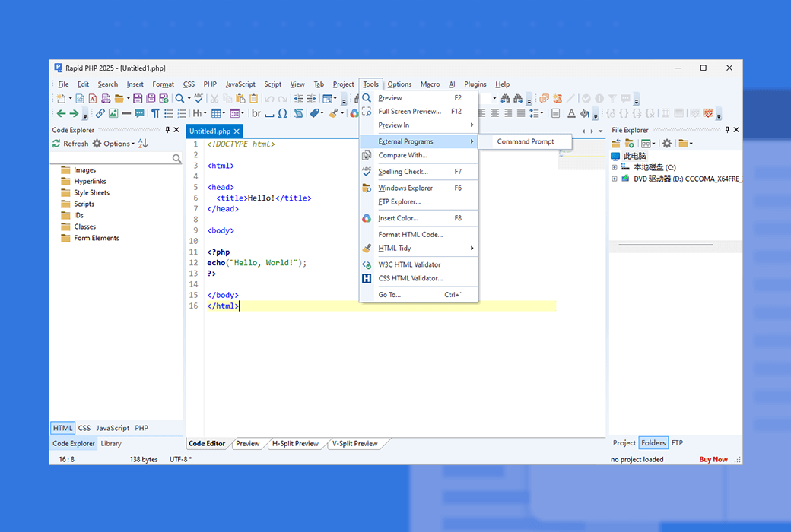Image resolution: width=791 pixels, height=532 pixels.
Task: Select the Style Sheets folder
Action: (91, 192)
